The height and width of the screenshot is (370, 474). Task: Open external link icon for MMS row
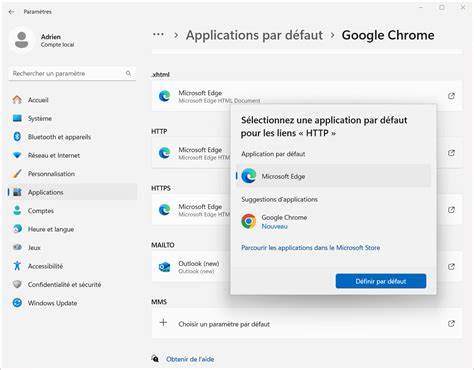coord(451,323)
